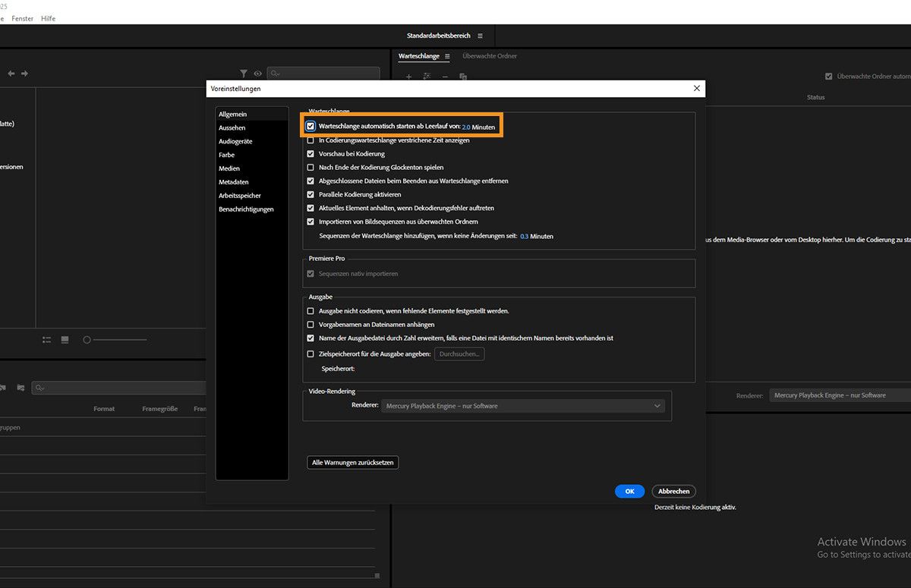Enable Ausgabe nicht codieren checkbox
The height and width of the screenshot is (588, 911).
[310, 311]
